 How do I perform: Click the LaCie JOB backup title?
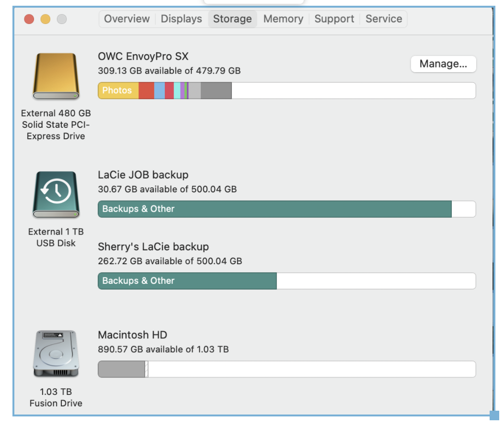pyautogui.click(x=143, y=175)
